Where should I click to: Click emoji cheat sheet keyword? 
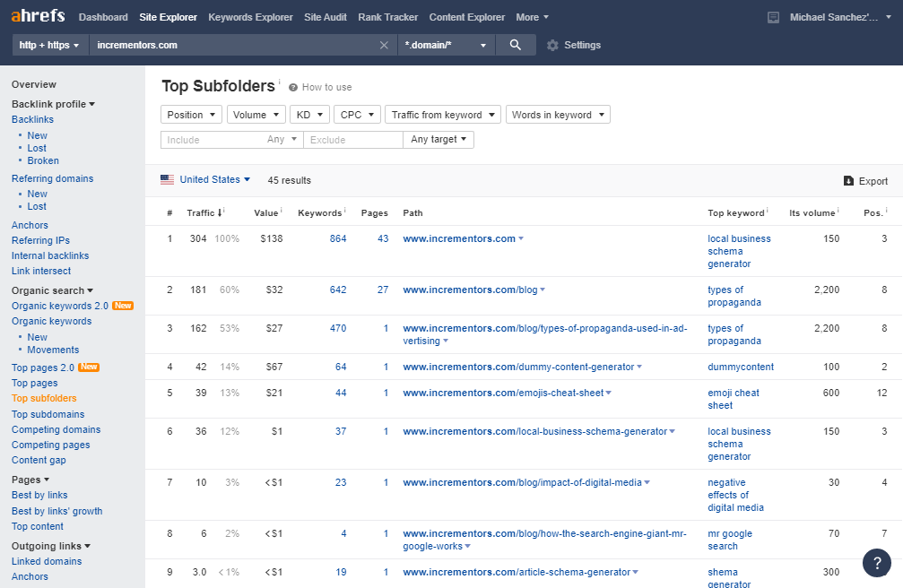tap(734, 399)
